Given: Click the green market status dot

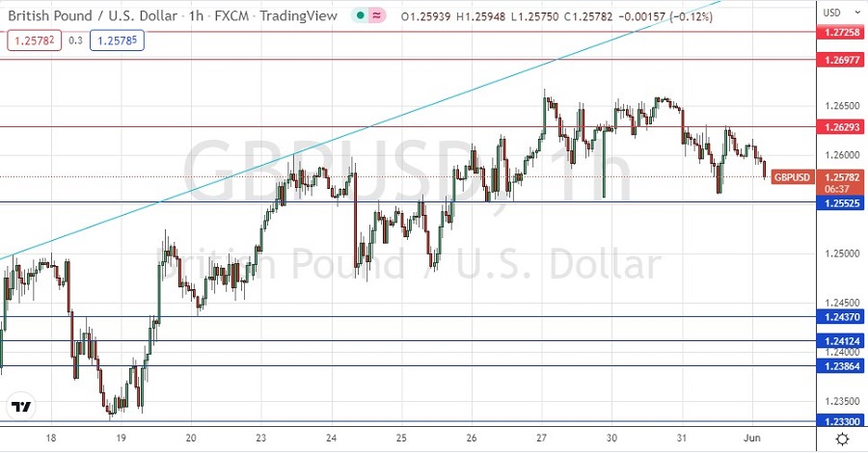Looking at the screenshot, I should click(359, 15).
